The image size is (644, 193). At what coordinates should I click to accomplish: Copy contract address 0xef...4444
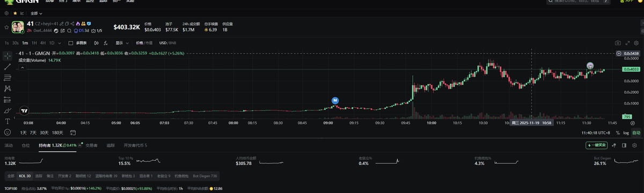coord(43,31)
